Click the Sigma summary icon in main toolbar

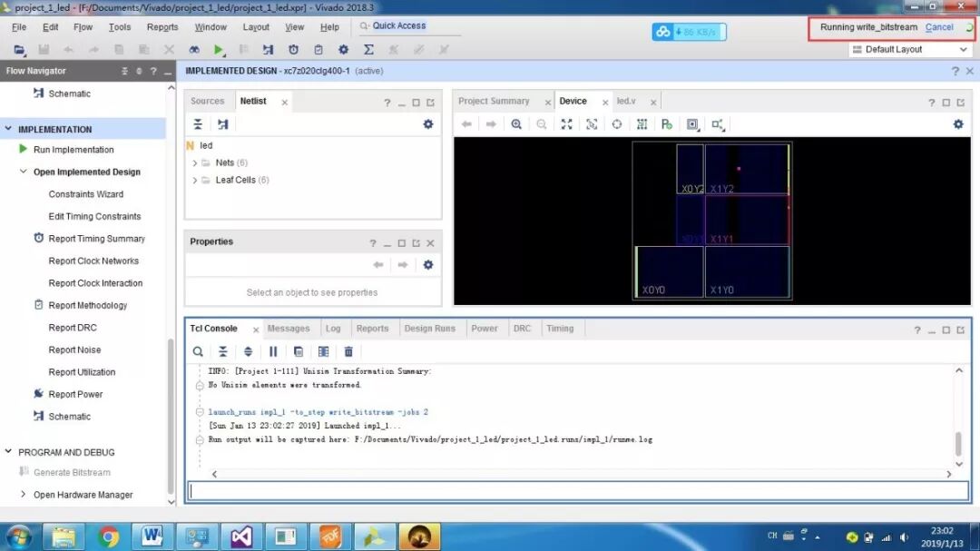[368, 49]
